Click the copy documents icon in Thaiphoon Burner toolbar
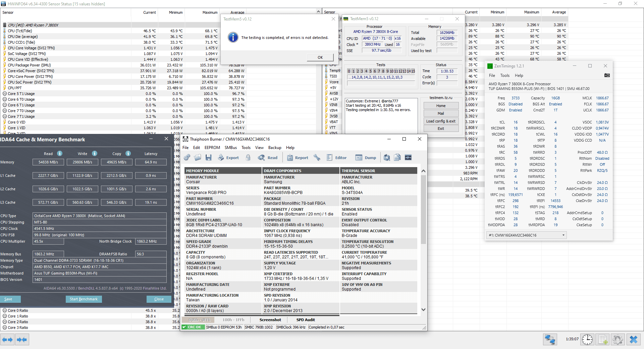The image size is (644, 349). 397,157
